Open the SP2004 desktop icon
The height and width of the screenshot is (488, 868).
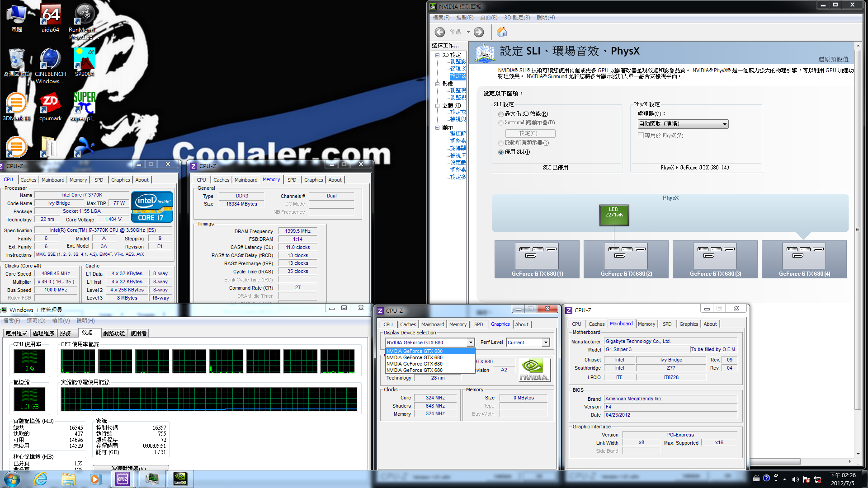[x=85, y=62]
